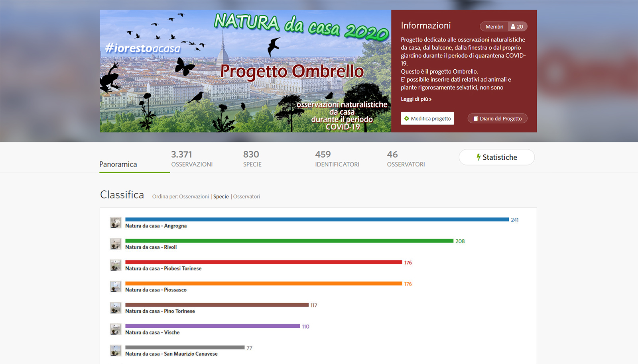
Task: Click the Angrogna project avatar icon
Action: (116, 223)
